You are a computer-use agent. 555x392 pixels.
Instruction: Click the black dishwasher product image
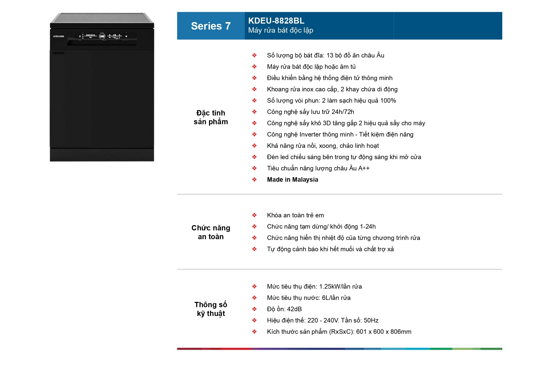(102, 100)
